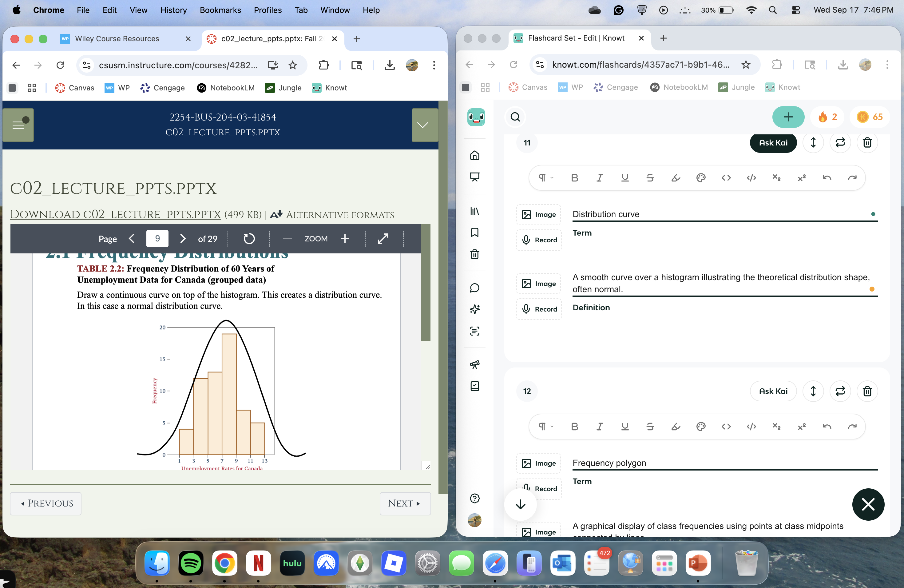
Task: Click the strikethrough icon in card 12 toolbar
Action: click(650, 427)
